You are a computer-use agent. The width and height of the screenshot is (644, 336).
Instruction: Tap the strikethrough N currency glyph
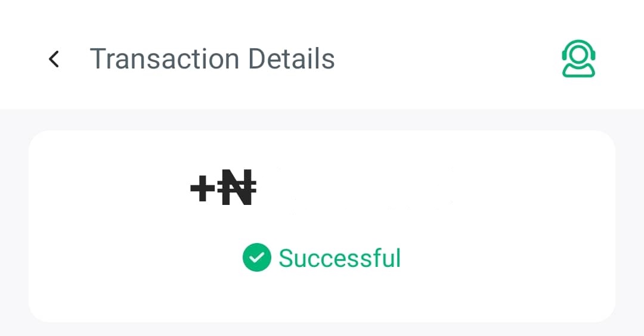[x=238, y=188]
